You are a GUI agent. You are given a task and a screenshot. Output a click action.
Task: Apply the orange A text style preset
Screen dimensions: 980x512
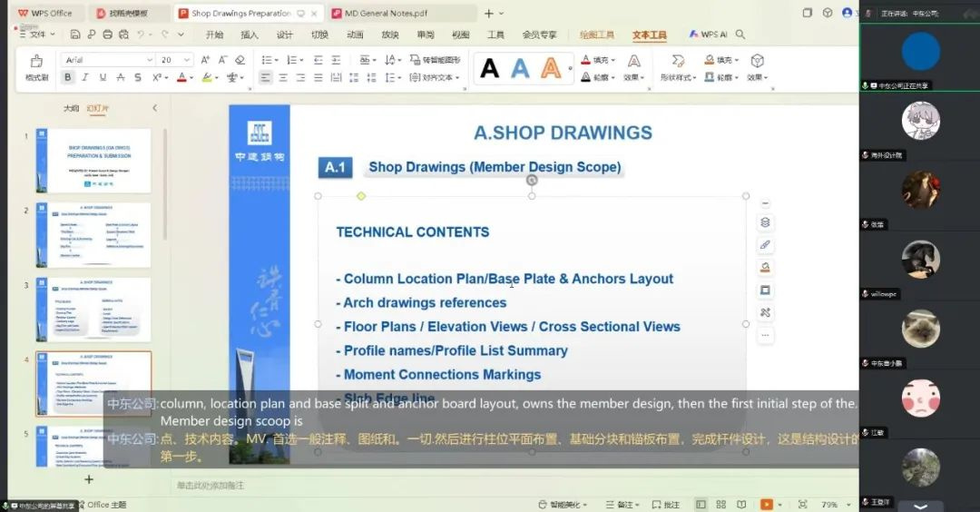click(551, 68)
